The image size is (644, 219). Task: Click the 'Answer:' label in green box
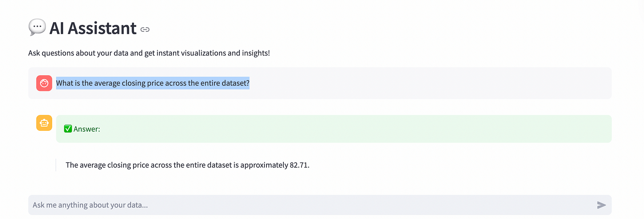87,129
